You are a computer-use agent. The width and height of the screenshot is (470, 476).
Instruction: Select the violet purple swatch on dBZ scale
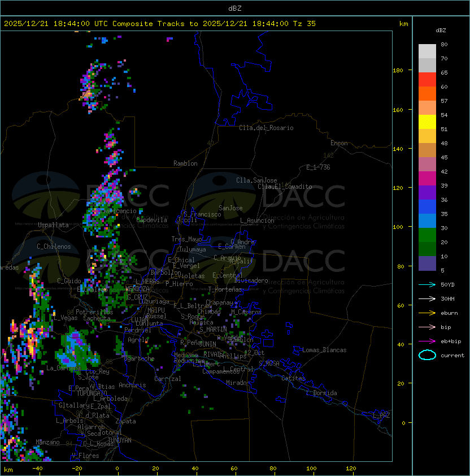[427, 192]
